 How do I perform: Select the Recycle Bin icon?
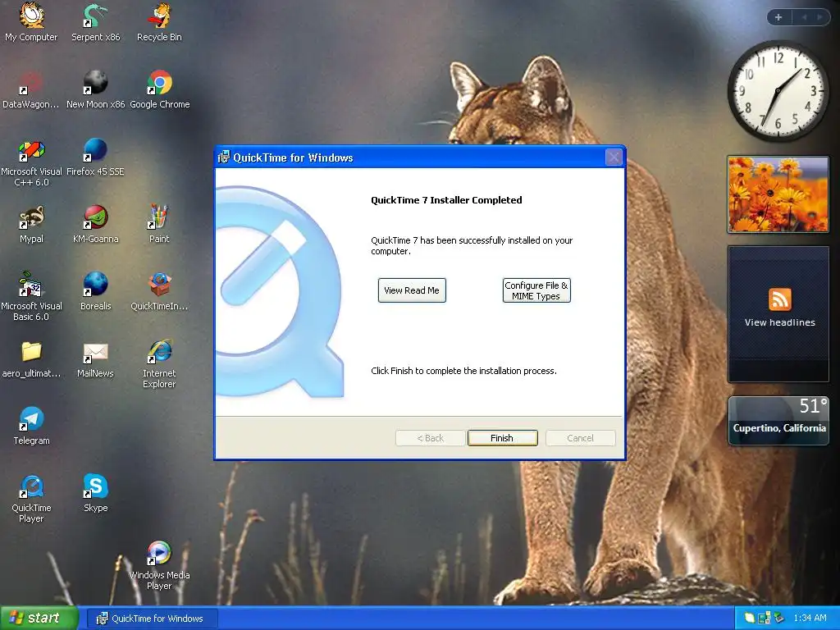pyautogui.click(x=159, y=21)
